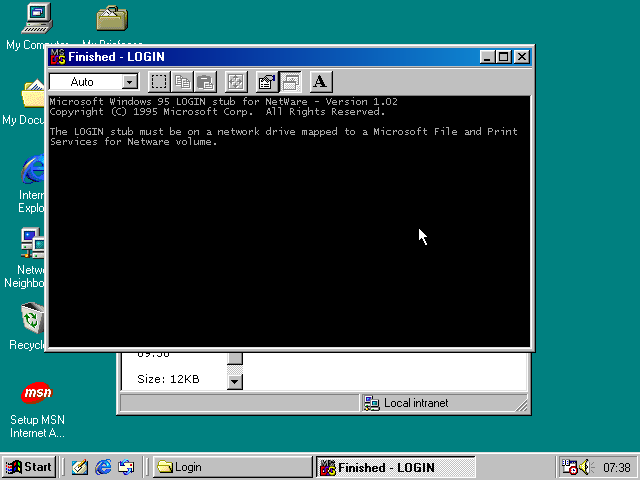The height and width of the screenshot is (480, 640).
Task: Switch to Login folder taskbar button
Action: pos(233,467)
